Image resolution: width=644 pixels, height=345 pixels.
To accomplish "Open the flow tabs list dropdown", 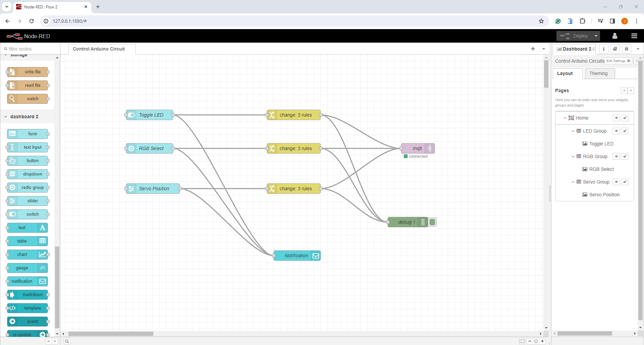I will [544, 49].
